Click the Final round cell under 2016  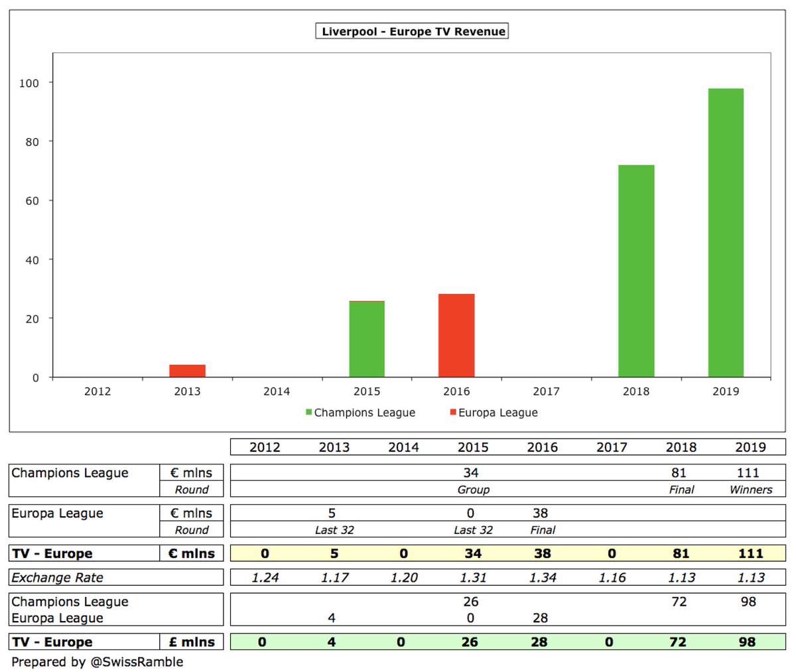coord(543,530)
